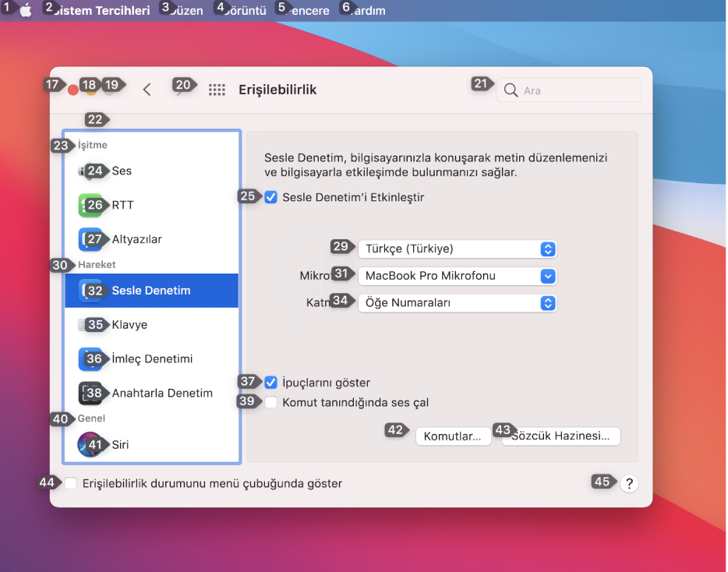
Task: Click the İmleç Denetimi icon
Action: (x=90, y=359)
